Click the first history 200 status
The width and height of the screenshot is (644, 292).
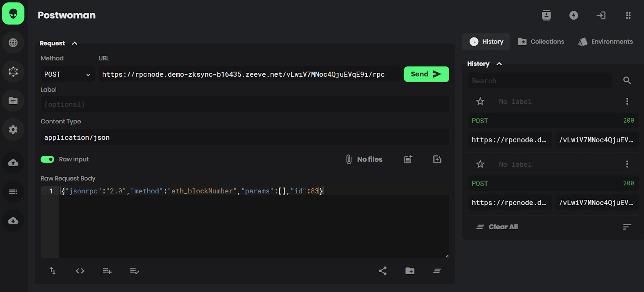(628, 121)
